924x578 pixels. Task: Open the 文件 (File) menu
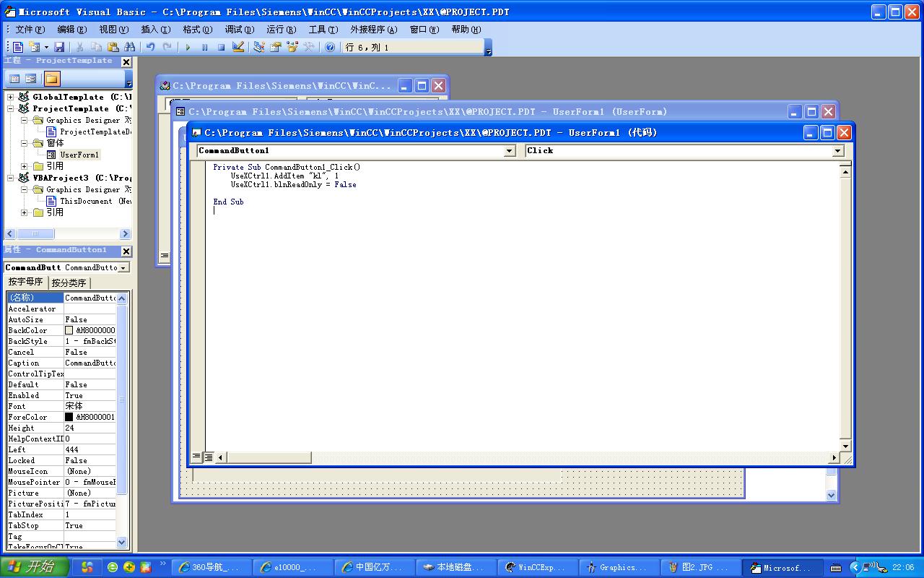click(x=30, y=30)
